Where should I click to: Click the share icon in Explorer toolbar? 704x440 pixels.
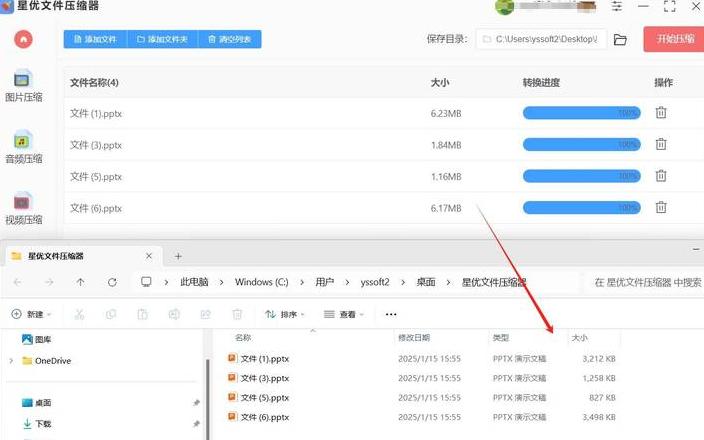point(206,314)
